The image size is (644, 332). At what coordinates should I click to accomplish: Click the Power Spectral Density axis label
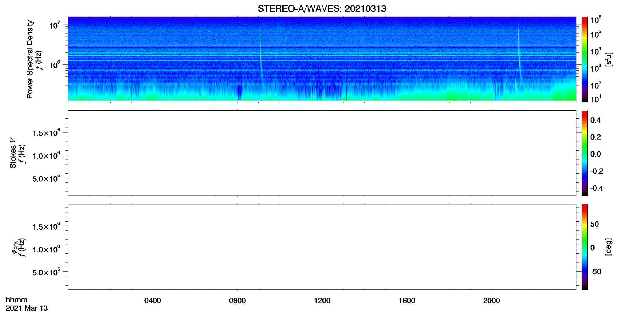point(30,59)
